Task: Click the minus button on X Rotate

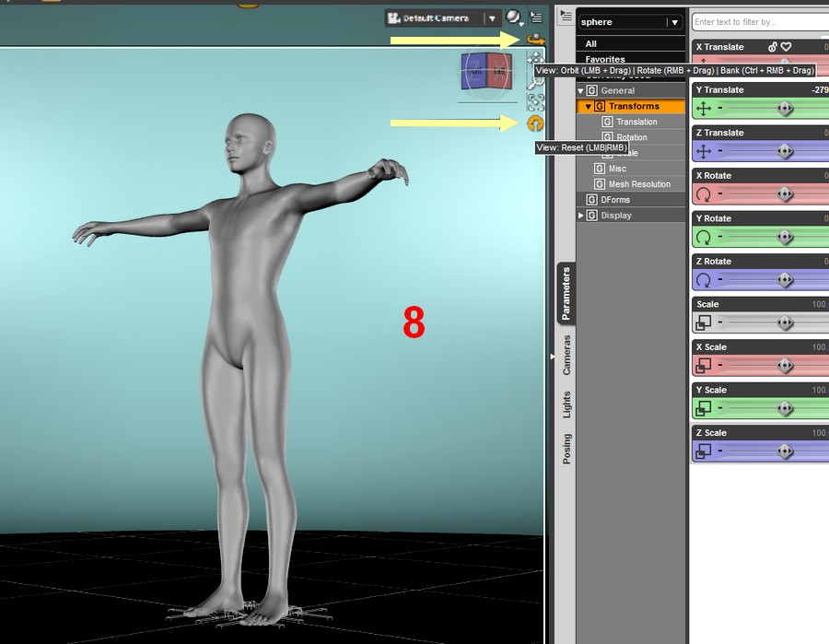Action: coord(720,194)
